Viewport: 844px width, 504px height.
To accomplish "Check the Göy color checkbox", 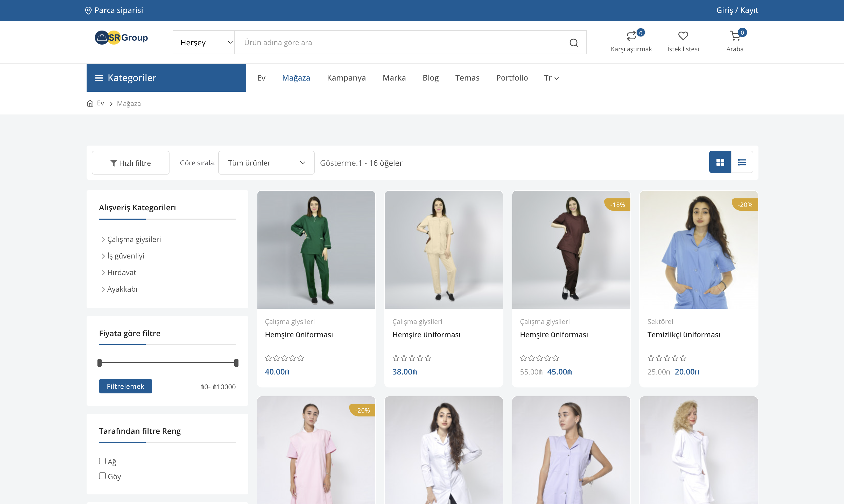I will tap(102, 476).
